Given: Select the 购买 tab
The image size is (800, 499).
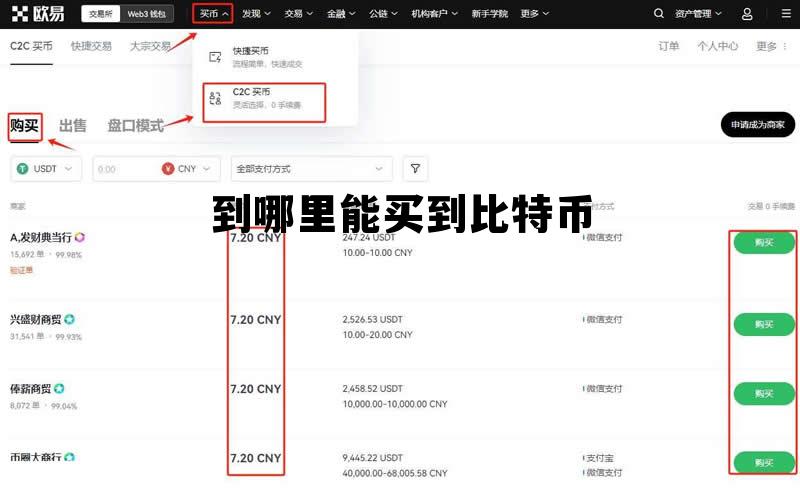Looking at the screenshot, I should click(x=24, y=126).
